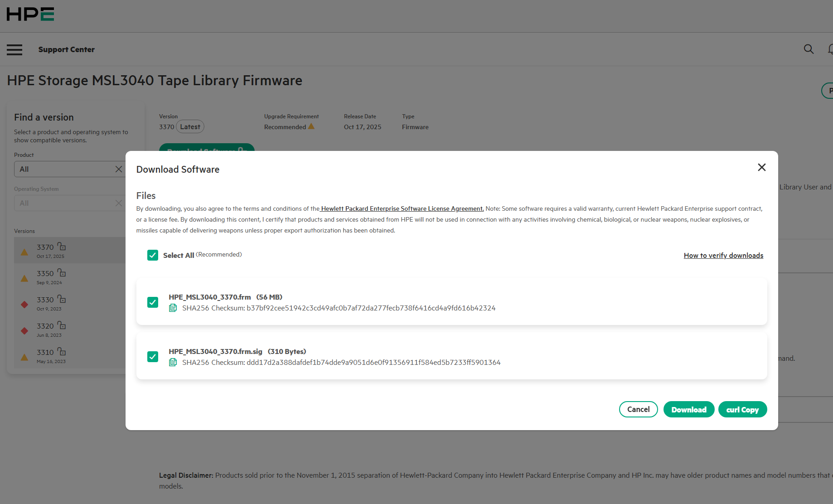Image resolution: width=833 pixels, height=504 pixels.
Task: Toggle the HPE_MSL3040_3370.frm file checkbox
Action: [x=153, y=302]
